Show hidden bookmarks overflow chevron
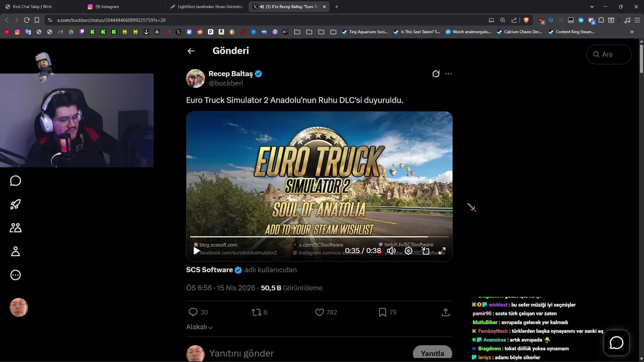 (x=632, y=32)
